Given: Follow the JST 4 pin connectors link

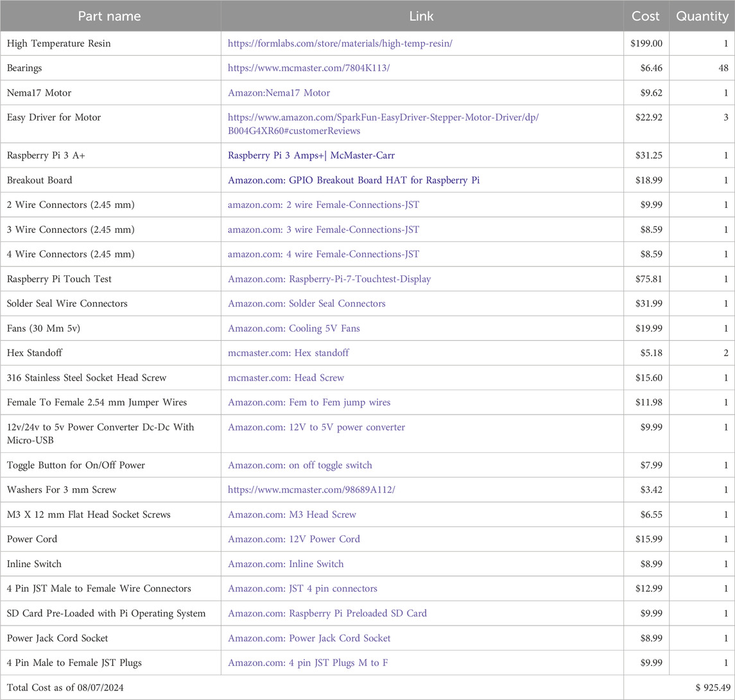Looking at the screenshot, I should [x=302, y=588].
